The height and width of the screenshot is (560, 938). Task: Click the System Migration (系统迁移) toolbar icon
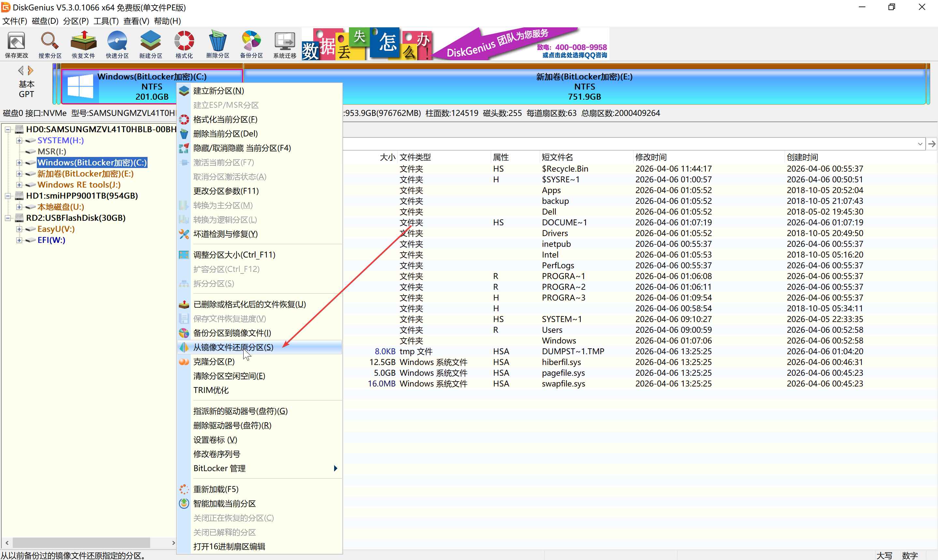285,41
